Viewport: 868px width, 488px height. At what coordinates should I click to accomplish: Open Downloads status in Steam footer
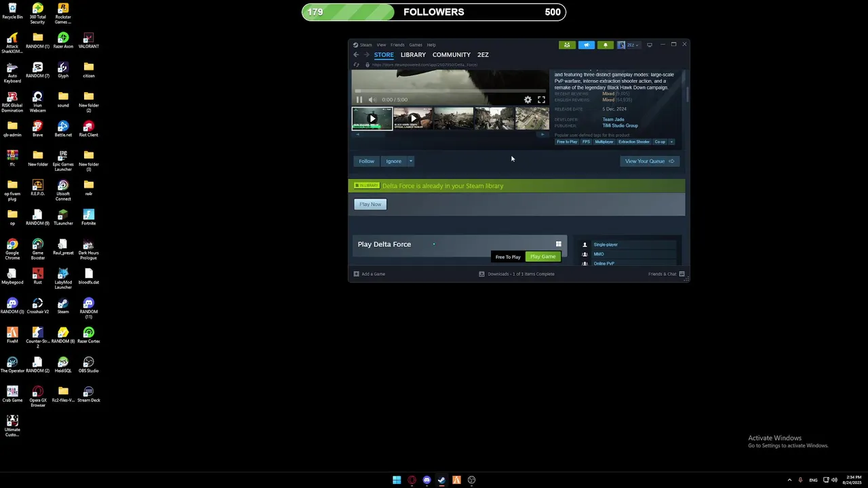point(517,274)
